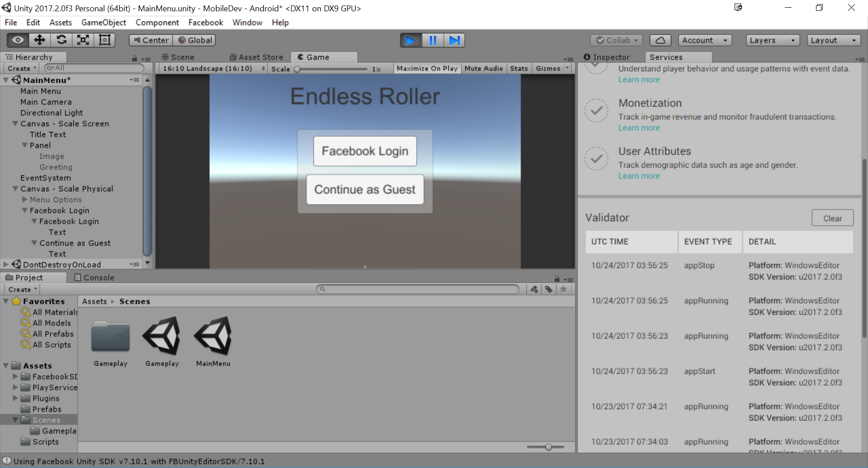Collapse the Scenes folder in Assets
868x468 pixels.
(x=15, y=420)
